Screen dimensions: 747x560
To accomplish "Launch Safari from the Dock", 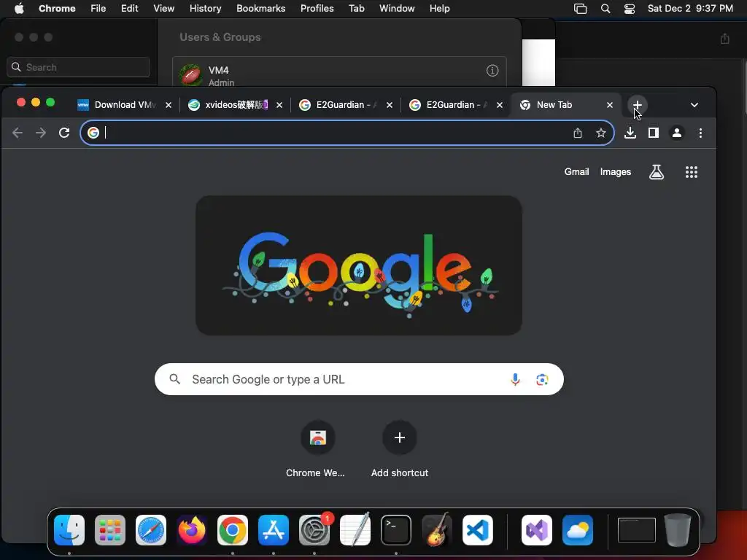I will [x=151, y=530].
